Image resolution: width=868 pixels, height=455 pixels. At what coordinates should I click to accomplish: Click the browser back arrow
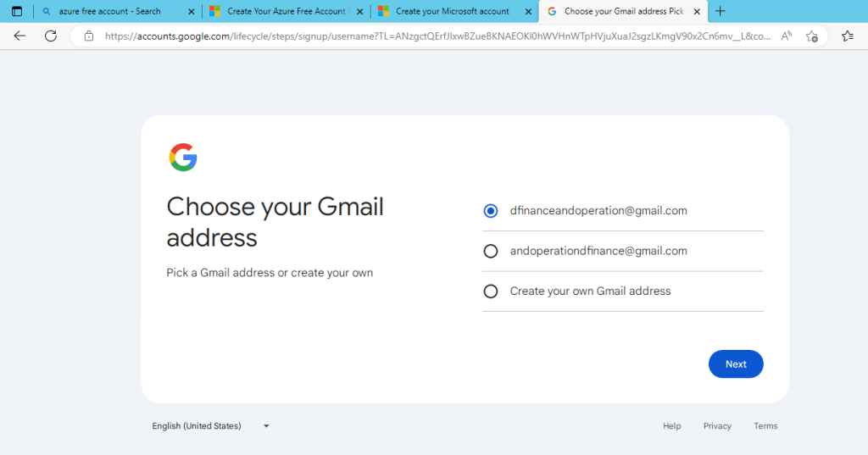point(19,36)
